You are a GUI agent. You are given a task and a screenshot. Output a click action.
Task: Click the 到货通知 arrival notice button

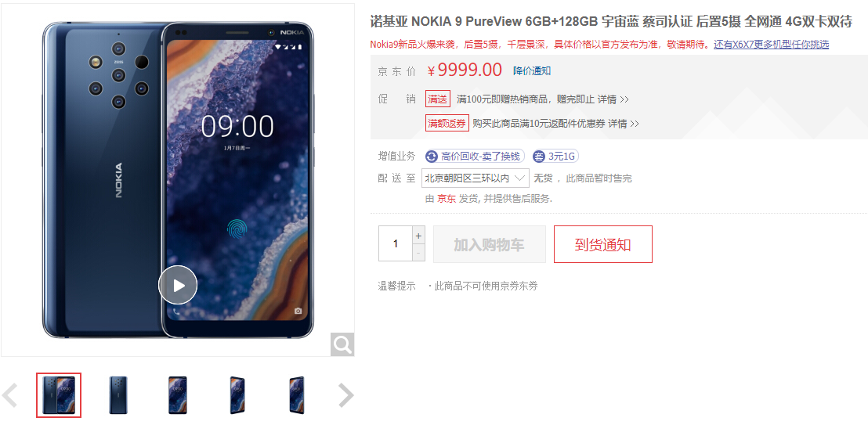tap(603, 244)
